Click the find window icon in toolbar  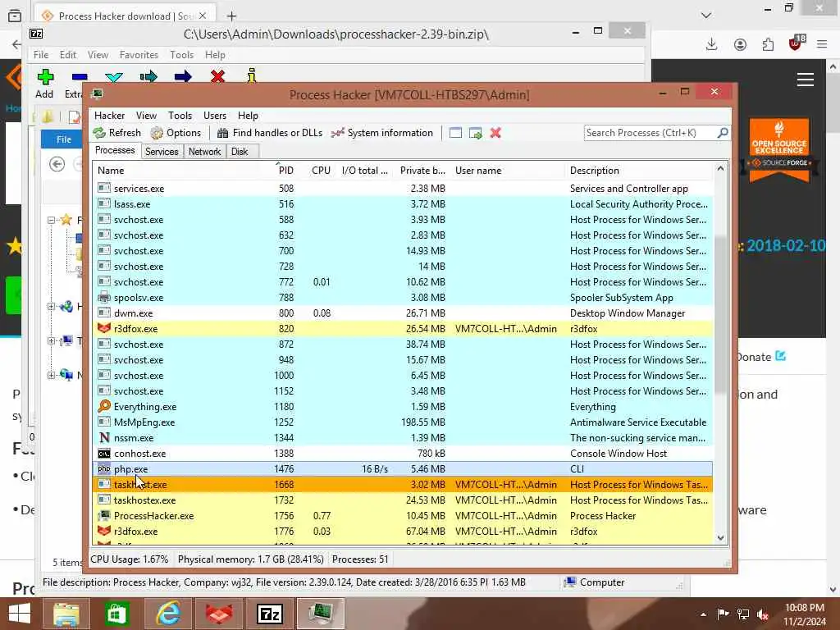(x=455, y=133)
